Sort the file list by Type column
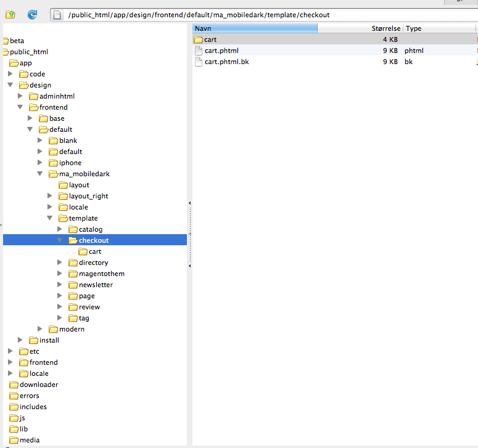This screenshot has height=448, width=478. pyautogui.click(x=439, y=28)
